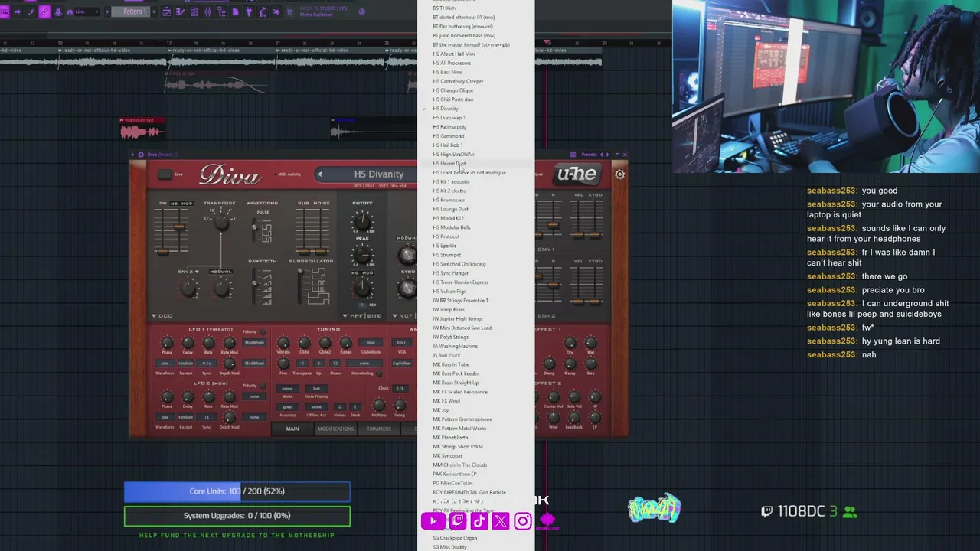Viewport: 980px width, 551px height.
Task: Click the CUTOFF knob
Action: pyautogui.click(x=362, y=222)
